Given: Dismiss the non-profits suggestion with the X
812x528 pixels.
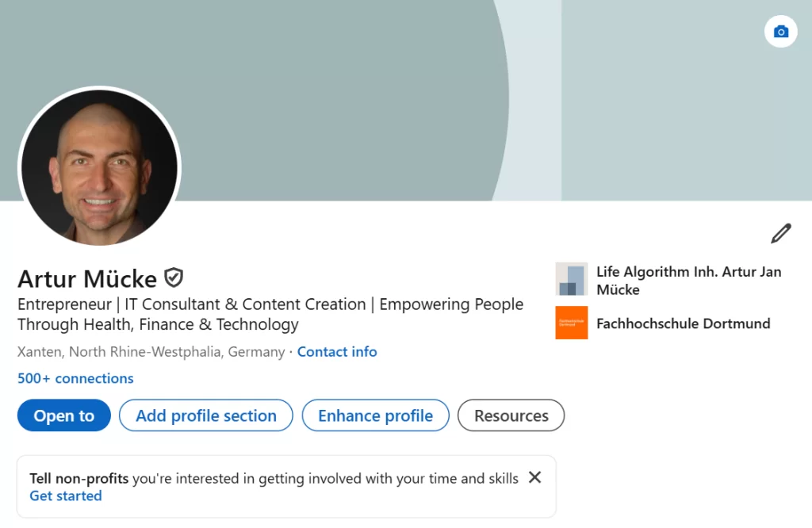Looking at the screenshot, I should point(535,477).
